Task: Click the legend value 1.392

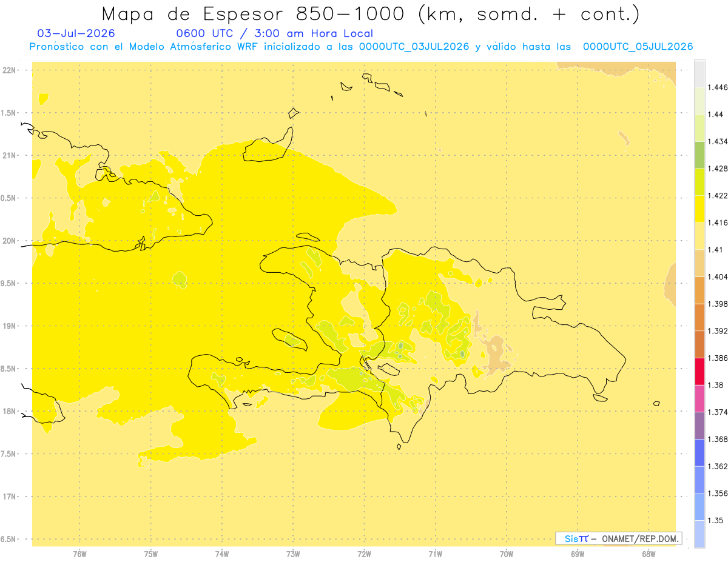Action: coord(717,331)
